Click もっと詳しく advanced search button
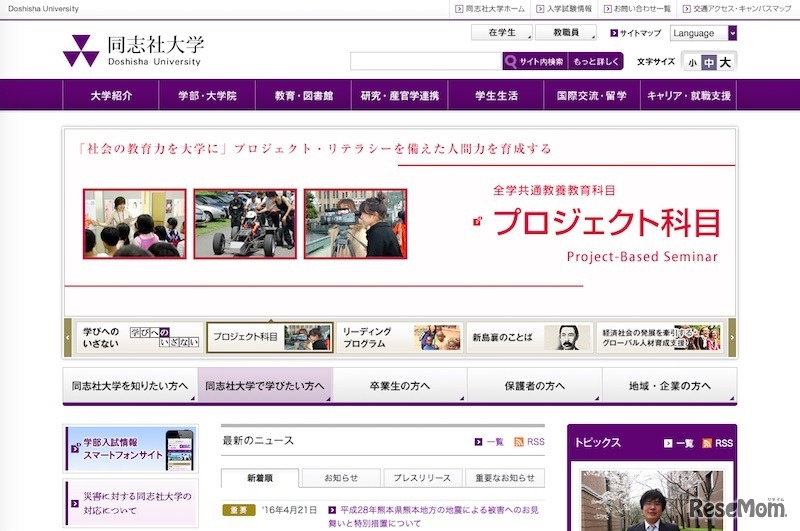800x531 pixels. (x=595, y=62)
